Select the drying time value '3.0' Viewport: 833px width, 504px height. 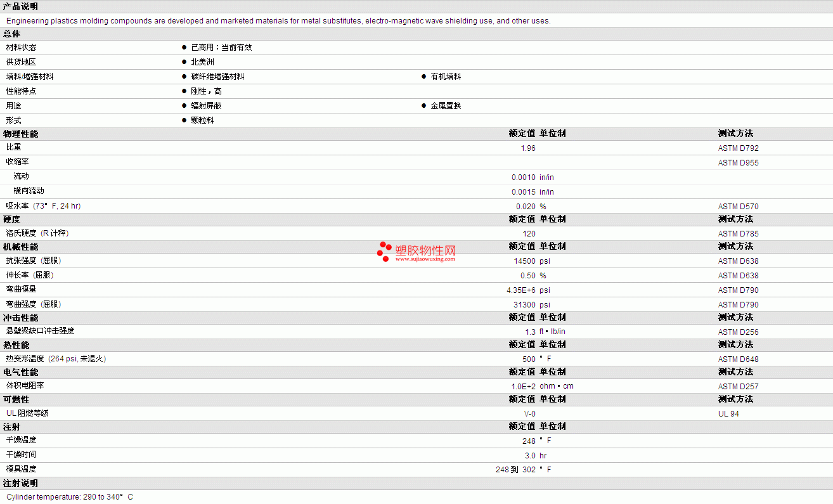pyautogui.click(x=531, y=456)
